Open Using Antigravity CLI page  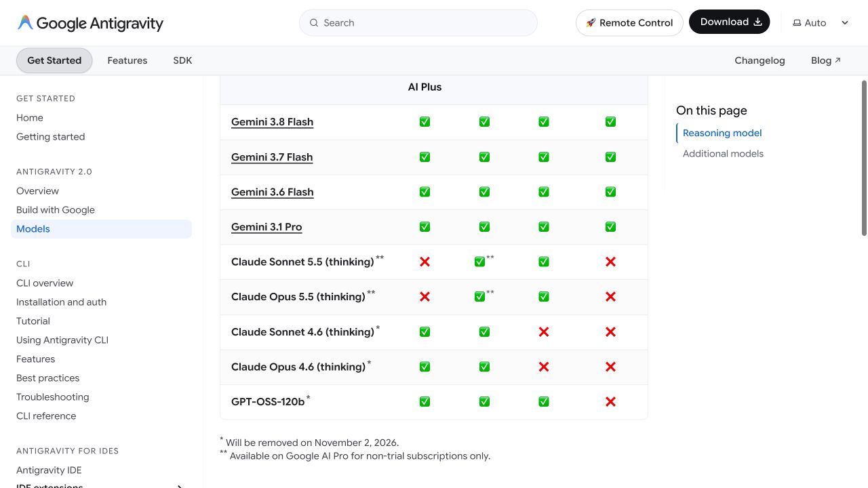pos(62,340)
